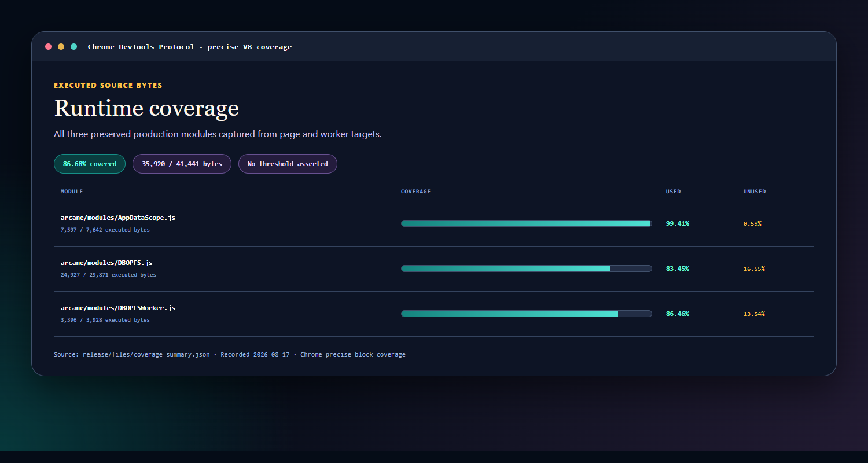Image resolution: width=868 pixels, height=463 pixels.
Task: Select arcane/modules/DBOPFSWorker.js module name
Action: click(x=118, y=308)
